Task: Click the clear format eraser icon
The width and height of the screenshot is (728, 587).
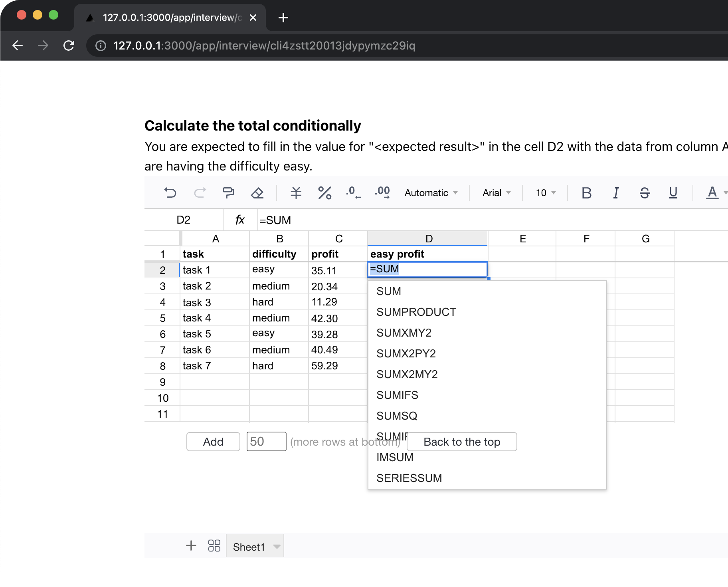Action: click(x=257, y=193)
